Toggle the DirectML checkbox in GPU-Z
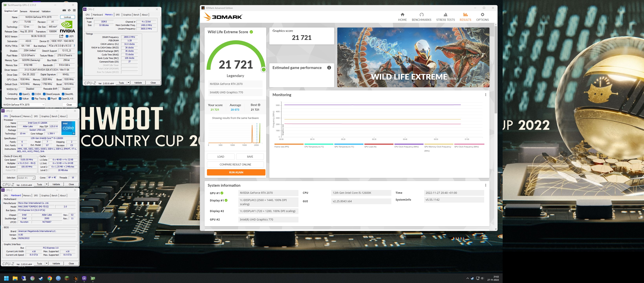644x283 pixels. coord(63,94)
